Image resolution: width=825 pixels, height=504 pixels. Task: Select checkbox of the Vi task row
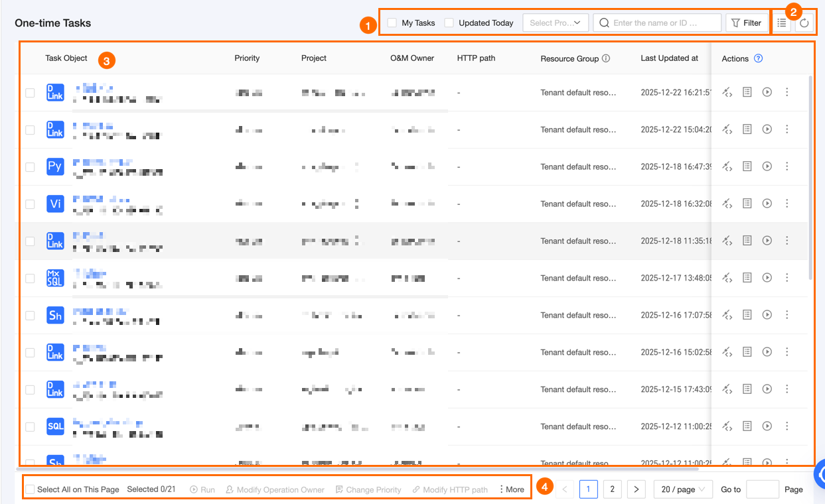(30, 204)
